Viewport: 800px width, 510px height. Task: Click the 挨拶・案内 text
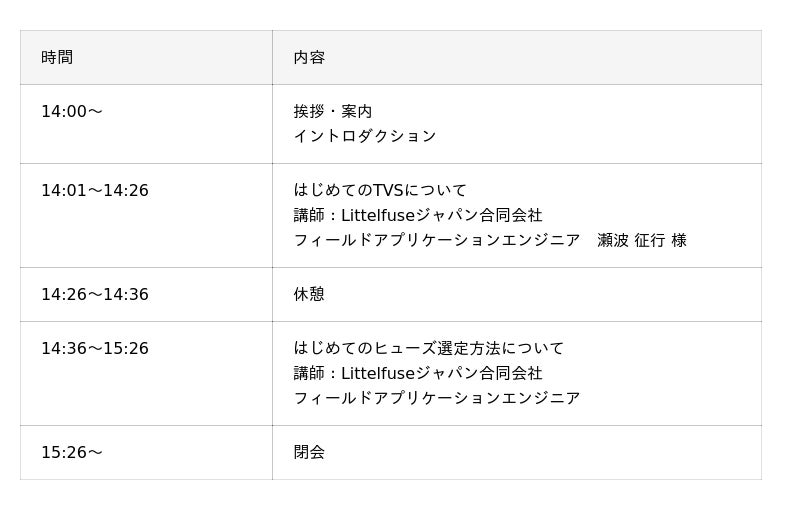point(333,112)
